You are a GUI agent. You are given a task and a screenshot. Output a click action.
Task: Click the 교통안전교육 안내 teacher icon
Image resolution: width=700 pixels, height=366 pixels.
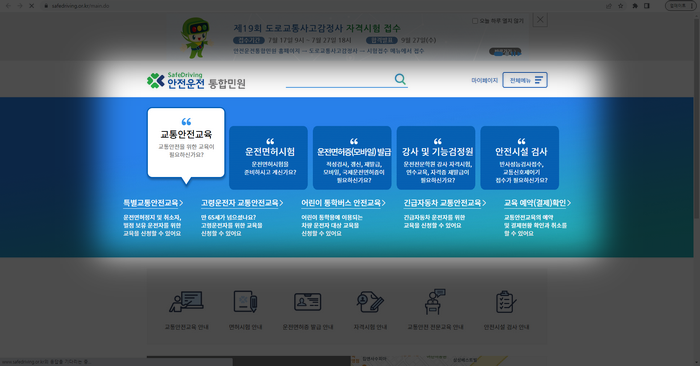coord(187,302)
